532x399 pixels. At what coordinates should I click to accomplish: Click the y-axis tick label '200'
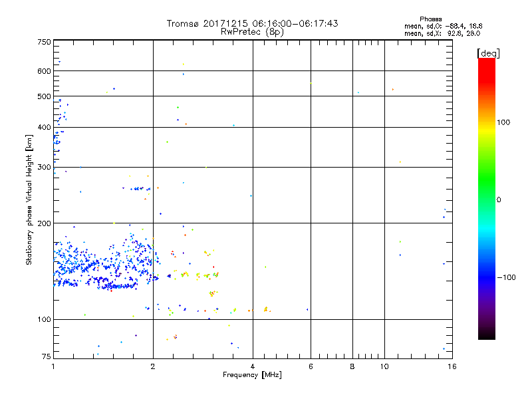tap(44, 223)
